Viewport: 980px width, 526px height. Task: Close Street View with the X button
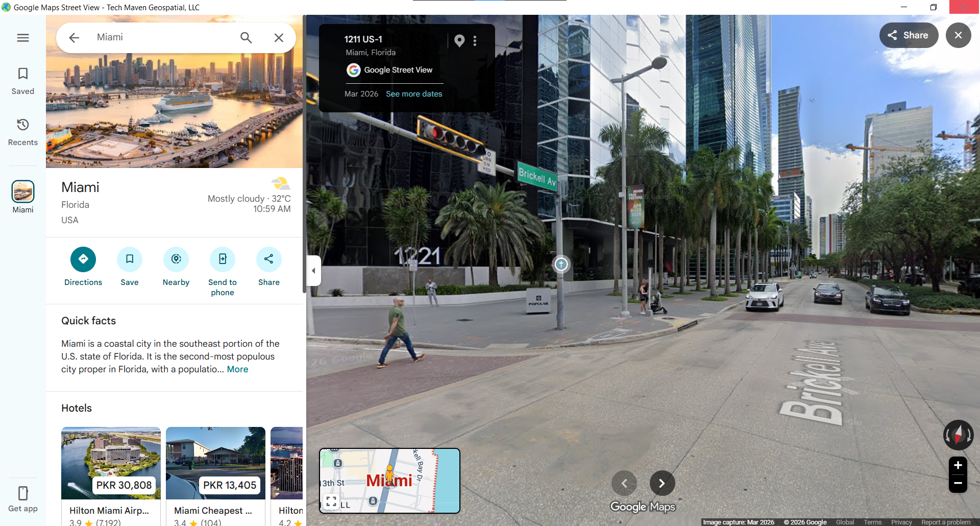click(x=959, y=35)
